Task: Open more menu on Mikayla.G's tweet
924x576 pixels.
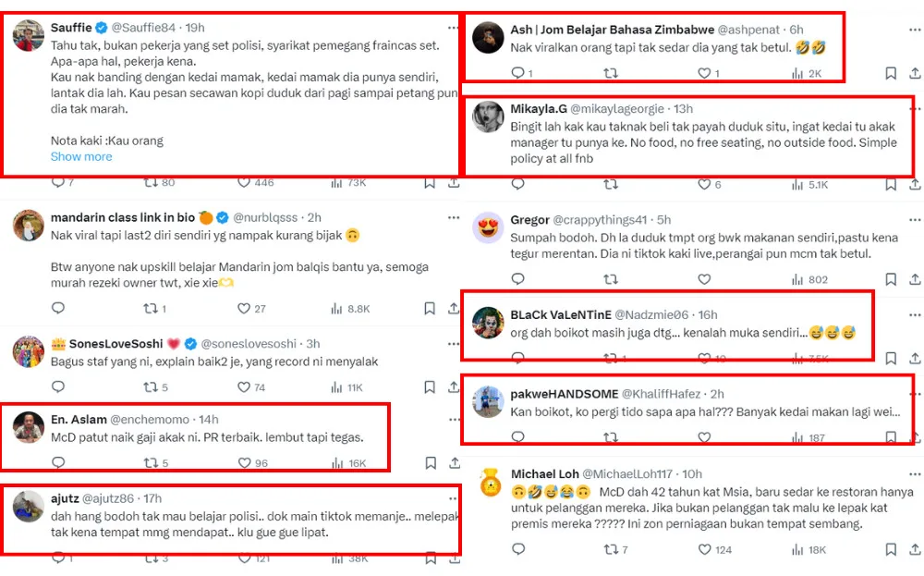Action: coord(912,108)
